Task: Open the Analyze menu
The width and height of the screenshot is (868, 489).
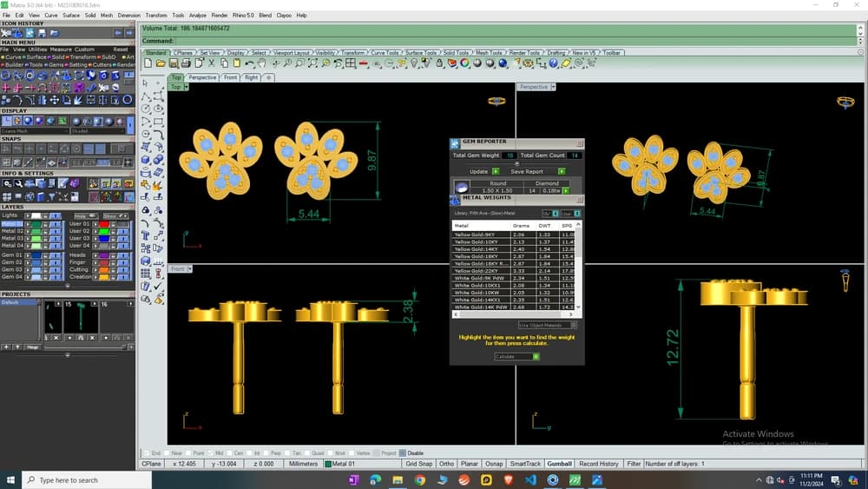Action: [x=198, y=16]
